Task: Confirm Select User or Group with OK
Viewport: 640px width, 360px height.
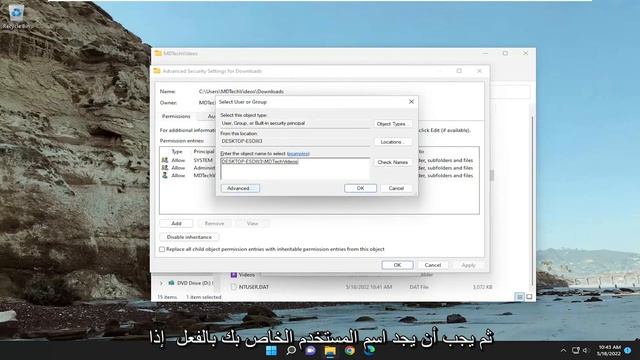Action: [x=360, y=188]
